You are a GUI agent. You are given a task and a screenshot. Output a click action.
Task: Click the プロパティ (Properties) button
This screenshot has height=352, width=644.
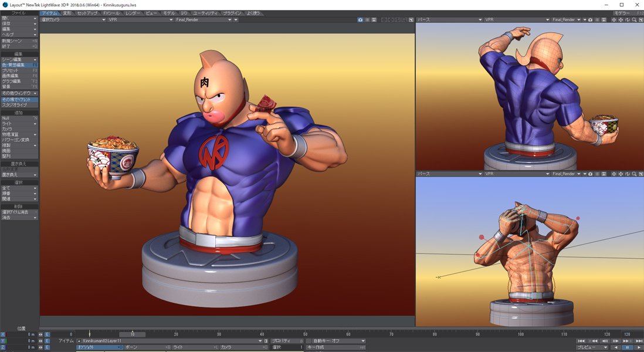tap(287, 341)
